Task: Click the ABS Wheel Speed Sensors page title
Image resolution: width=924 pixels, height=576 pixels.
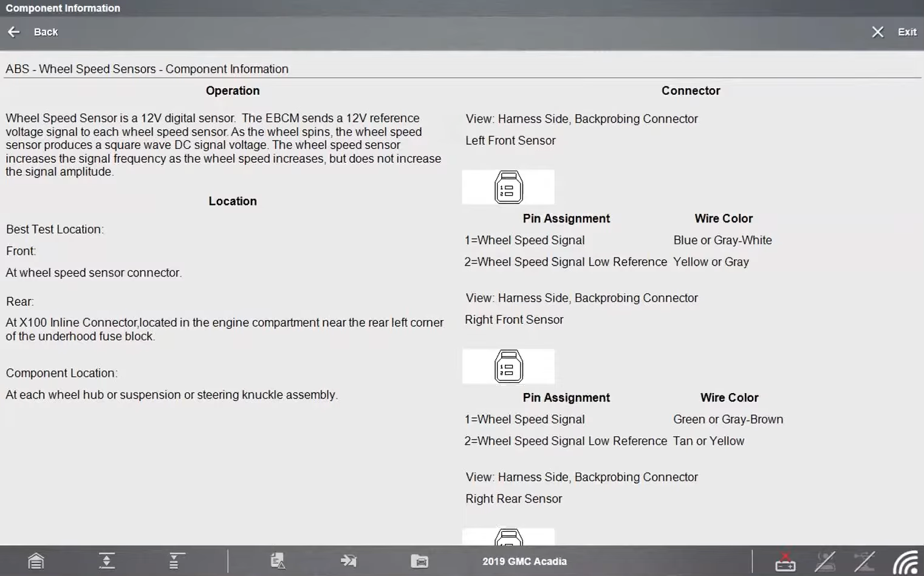Action: click(147, 69)
